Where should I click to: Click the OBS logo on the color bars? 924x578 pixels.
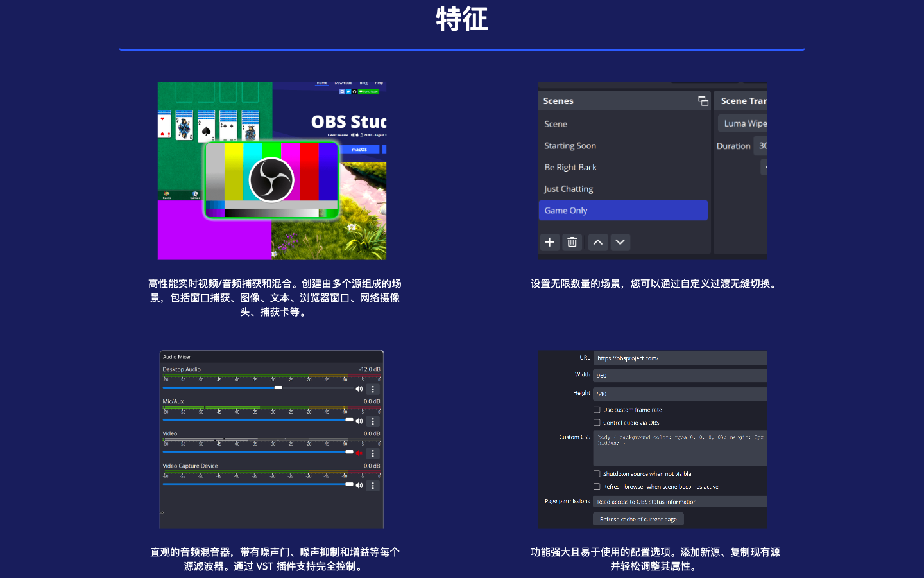click(272, 179)
